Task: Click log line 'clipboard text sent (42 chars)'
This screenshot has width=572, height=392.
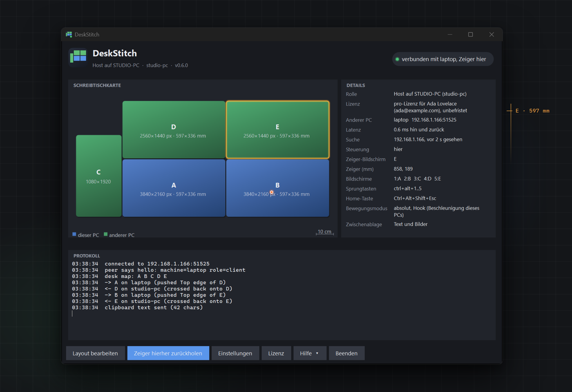Action: pyautogui.click(x=154, y=307)
